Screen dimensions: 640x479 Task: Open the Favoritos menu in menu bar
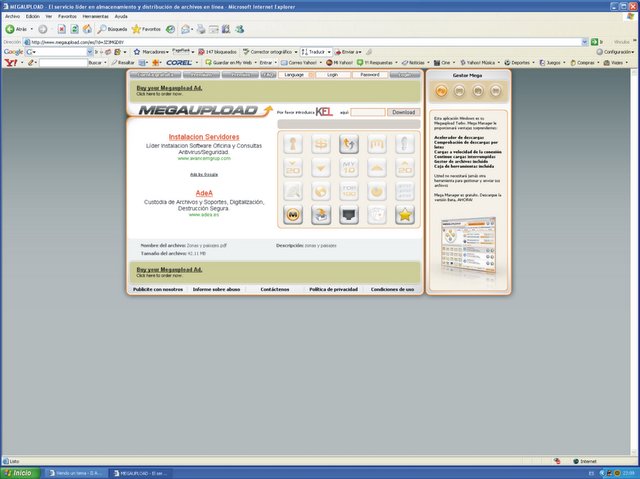(x=66, y=16)
